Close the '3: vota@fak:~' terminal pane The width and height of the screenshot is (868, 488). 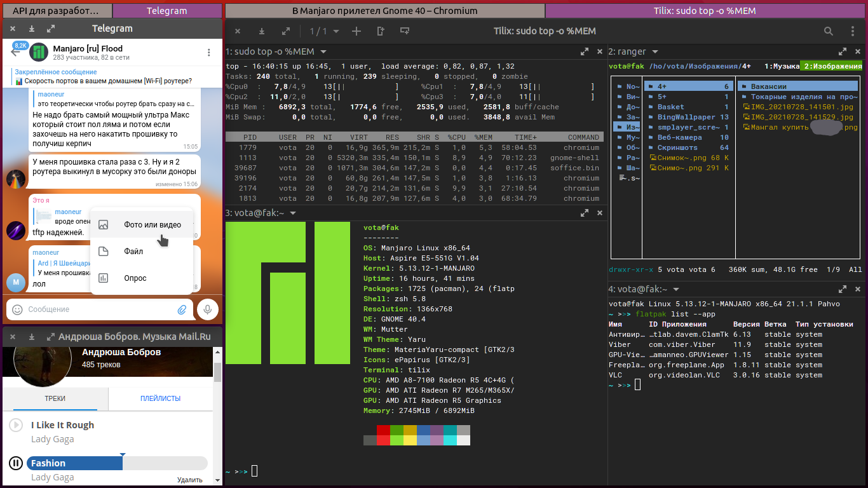click(599, 213)
